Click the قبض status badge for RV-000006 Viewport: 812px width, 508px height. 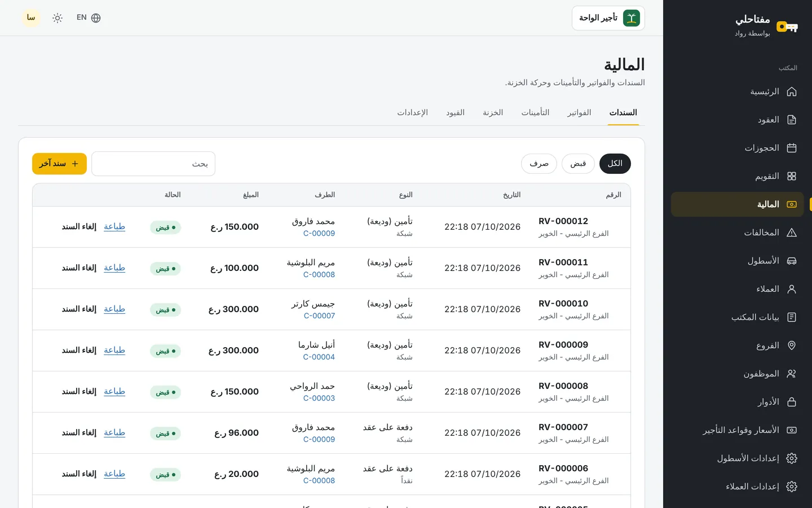pyautogui.click(x=165, y=475)
